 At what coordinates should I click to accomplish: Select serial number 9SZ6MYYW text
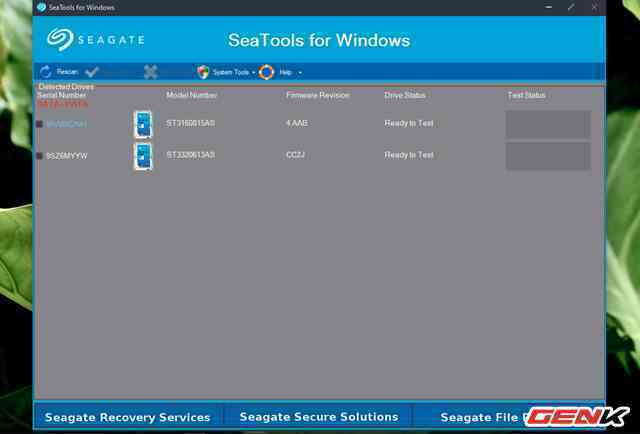tap(67, 156)
